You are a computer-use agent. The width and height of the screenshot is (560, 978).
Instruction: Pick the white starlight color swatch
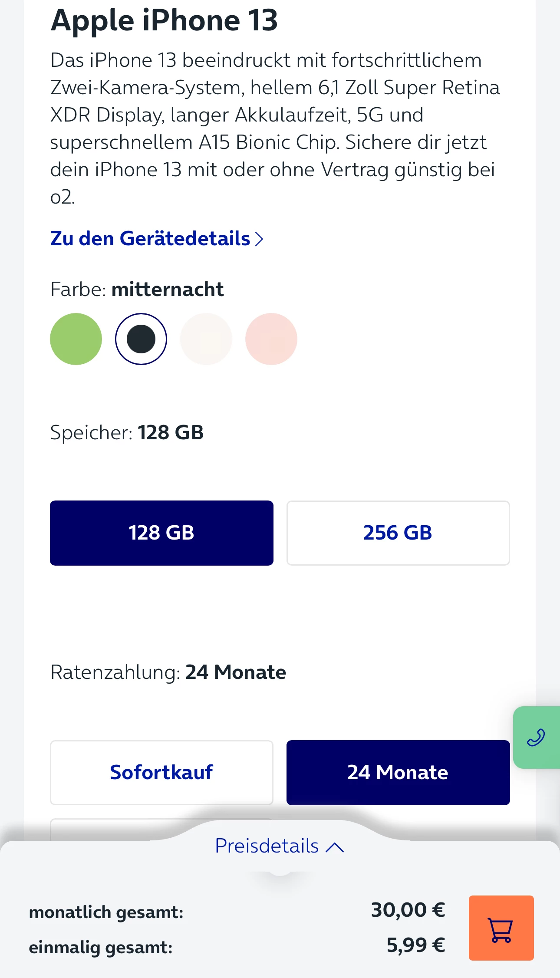click(x=206, y=339)
